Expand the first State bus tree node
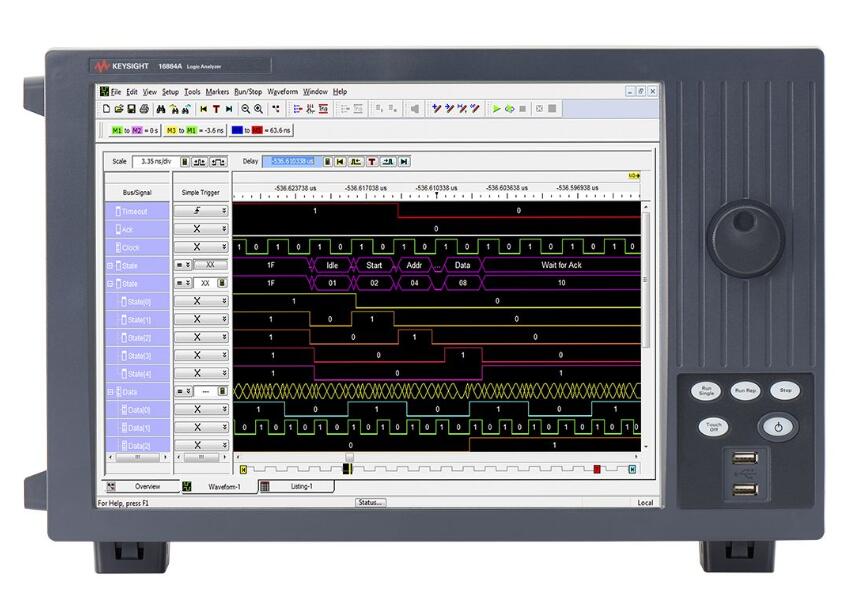Image resolution: width=845 pixels, height=615 pixels. click(110, 265)
